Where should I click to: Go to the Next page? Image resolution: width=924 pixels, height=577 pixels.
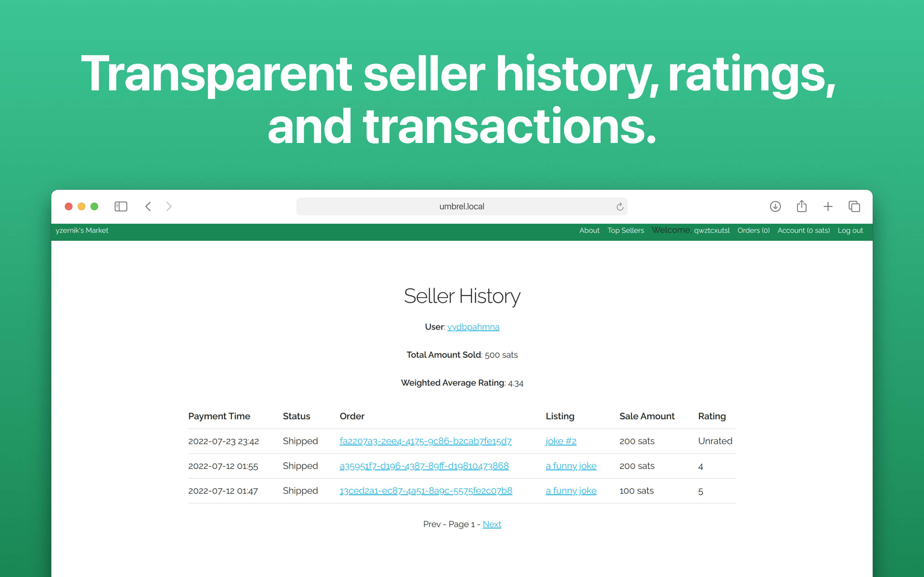pos(492,524)
